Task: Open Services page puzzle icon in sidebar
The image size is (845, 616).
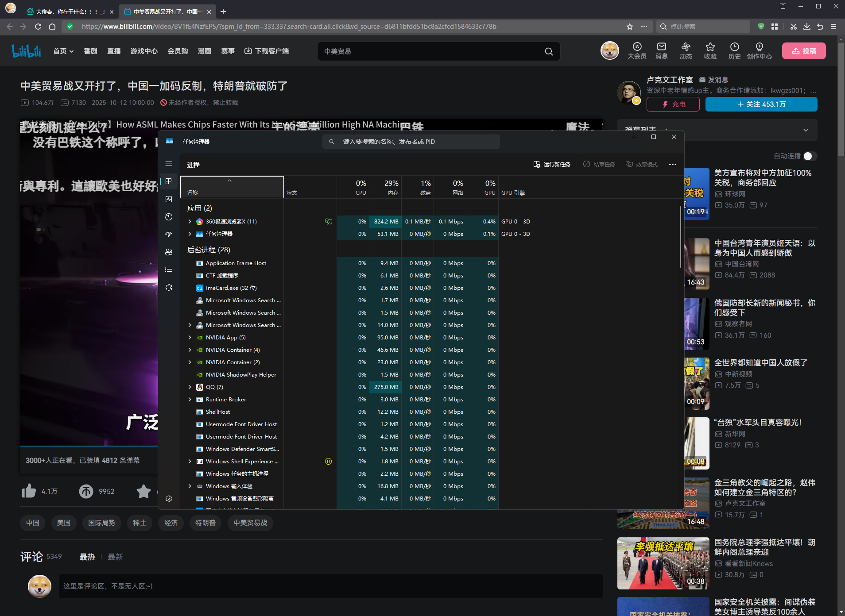Action: [169, 288]
